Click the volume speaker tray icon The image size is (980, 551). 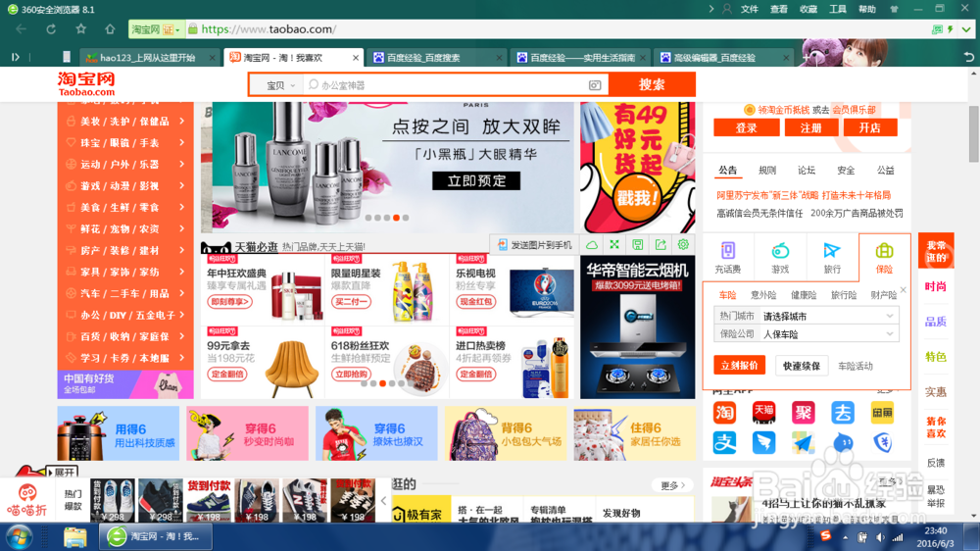880,538
